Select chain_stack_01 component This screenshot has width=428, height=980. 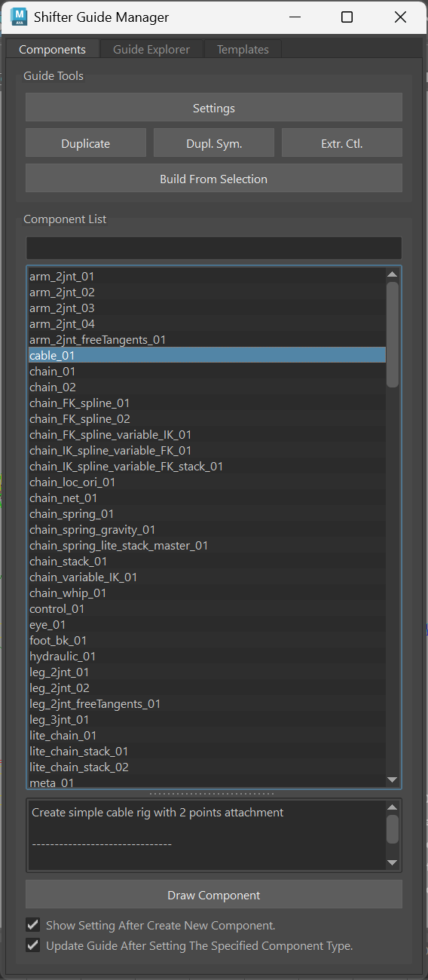[206, 562]
